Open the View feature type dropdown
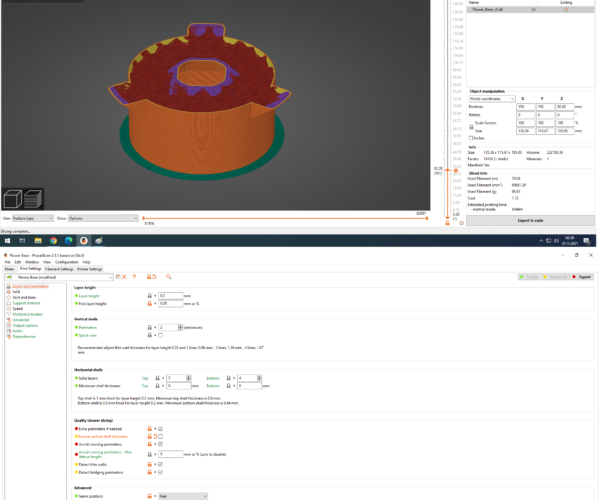Screen dimensions: 600x500 [x=33, y=218]
